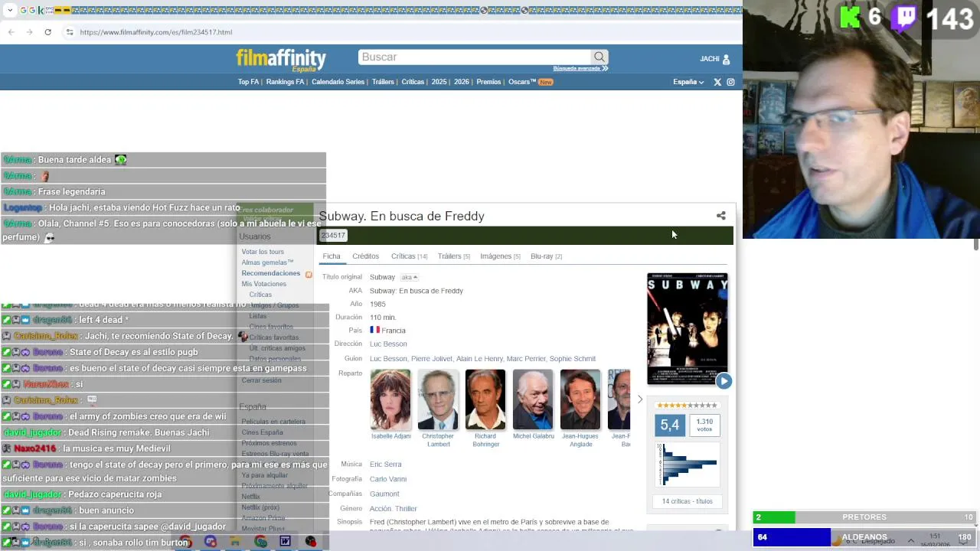Open the Thriller genre link
The image size is (980, 551).
point(406,509)
